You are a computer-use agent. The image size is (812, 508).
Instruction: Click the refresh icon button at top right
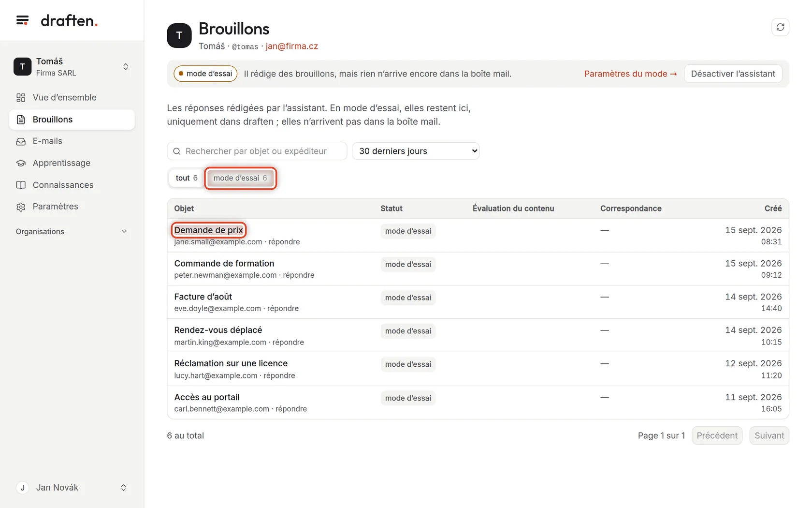click(x=780, y=27)
